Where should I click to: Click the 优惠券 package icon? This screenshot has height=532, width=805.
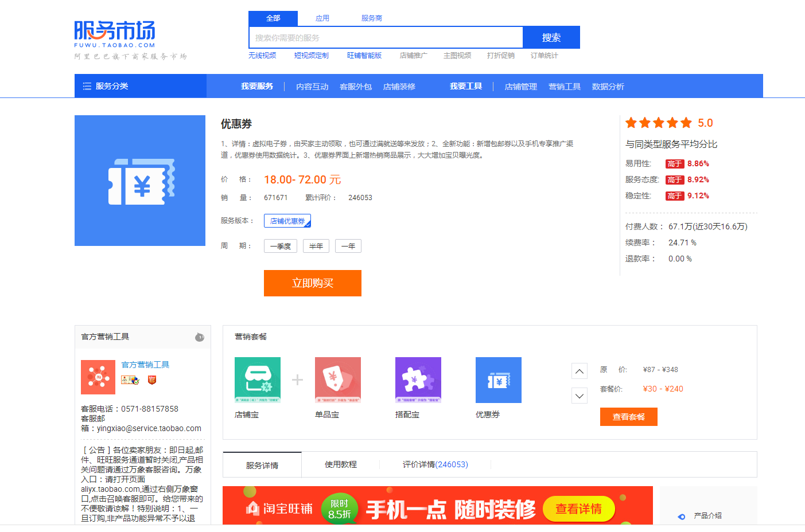[499, 380]
